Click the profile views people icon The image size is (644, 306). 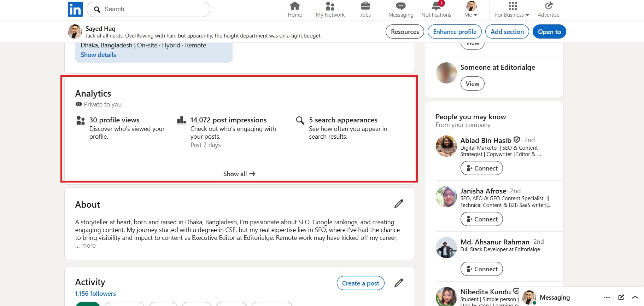click(81, 120)
